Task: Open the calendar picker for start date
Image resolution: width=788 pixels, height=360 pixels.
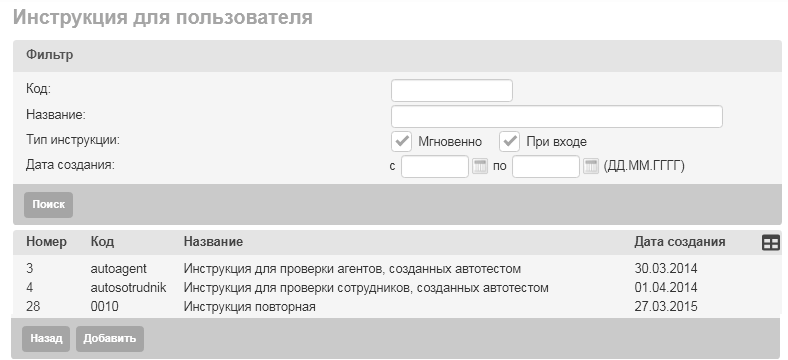Action: tap(480, 166)
